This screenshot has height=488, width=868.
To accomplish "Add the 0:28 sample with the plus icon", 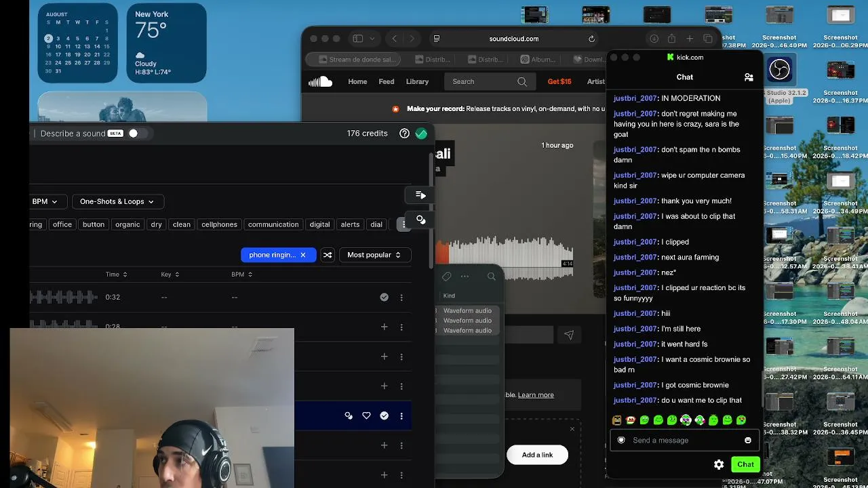I will pos(384,327).
